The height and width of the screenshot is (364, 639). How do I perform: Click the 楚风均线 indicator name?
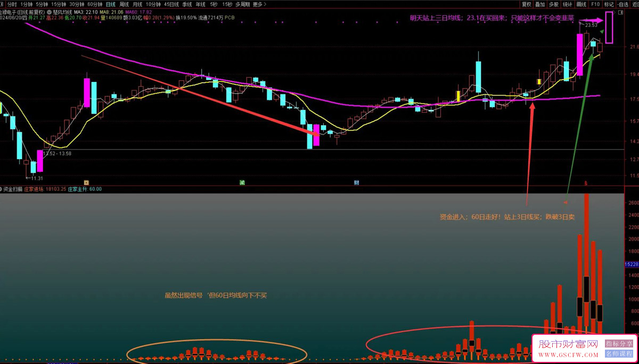tap(62, 12)
